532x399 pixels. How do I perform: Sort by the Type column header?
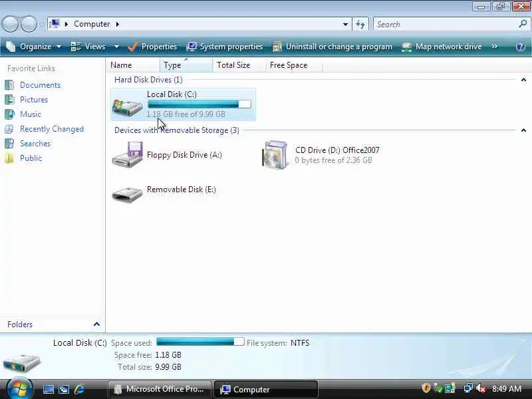[186, 65]
